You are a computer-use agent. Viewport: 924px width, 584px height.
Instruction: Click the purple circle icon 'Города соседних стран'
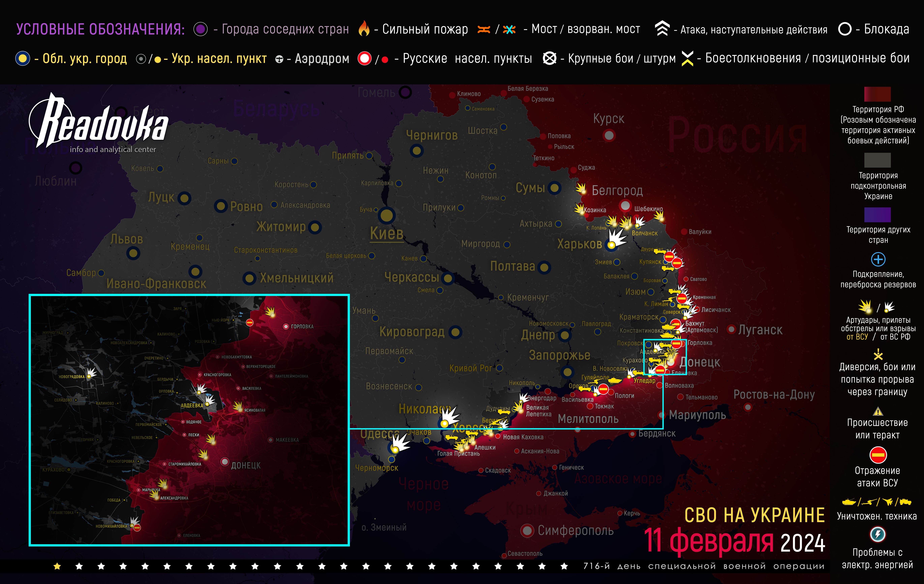point(200,29)
